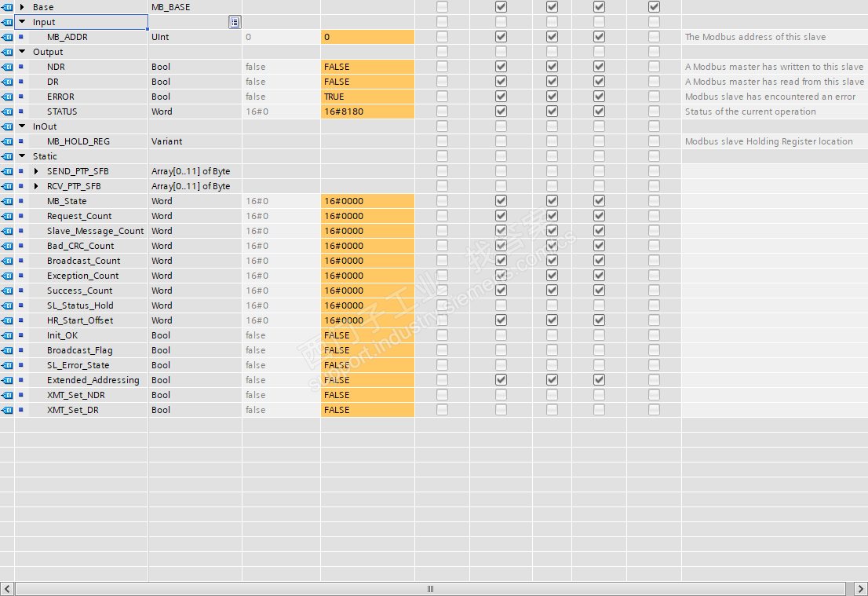Toggle the first checkbox in MB_ADDR row
Image resolution: width=868 pixels, height=596 pixels.
coord(442,37)
